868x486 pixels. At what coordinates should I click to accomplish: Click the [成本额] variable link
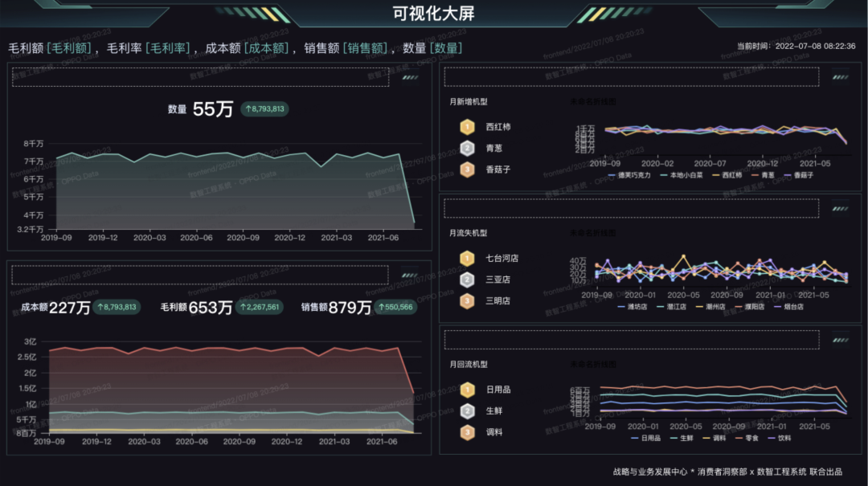(266, 48)
